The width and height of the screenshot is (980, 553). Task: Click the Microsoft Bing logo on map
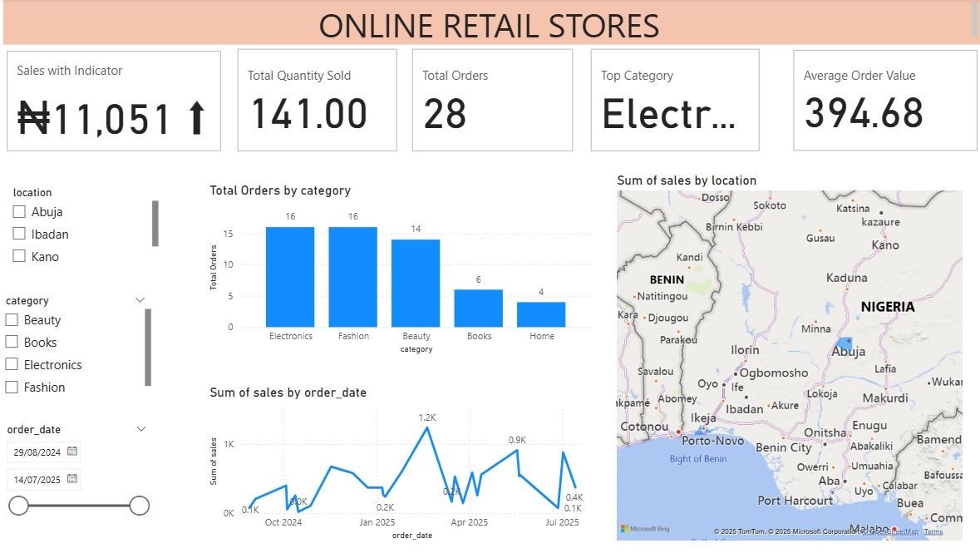click(x=644, y=529)
